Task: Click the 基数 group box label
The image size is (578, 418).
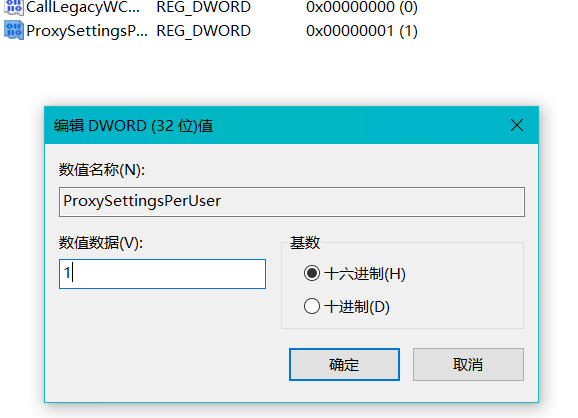Action: (304, 243)
